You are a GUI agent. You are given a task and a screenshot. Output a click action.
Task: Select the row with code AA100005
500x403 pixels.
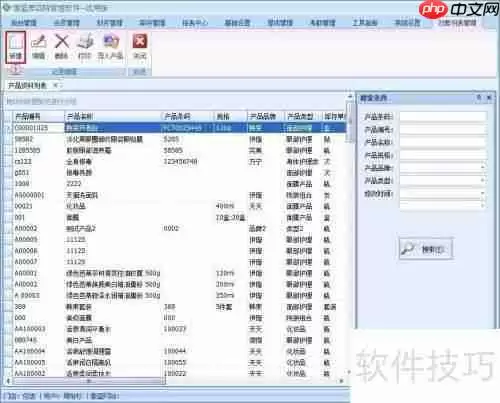(x=179, y=362)
